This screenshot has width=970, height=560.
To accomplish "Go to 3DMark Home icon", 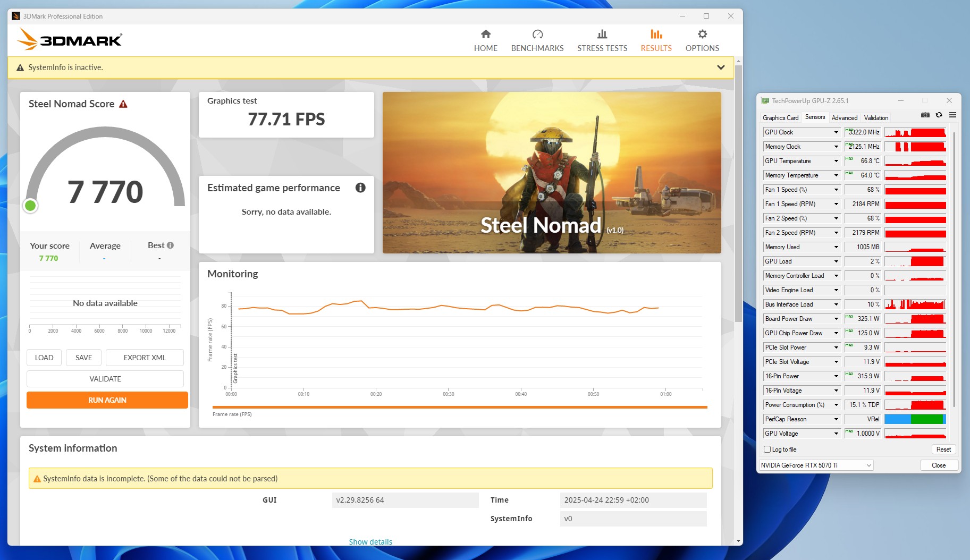I will pyautogui.click(x=485, y=34).
